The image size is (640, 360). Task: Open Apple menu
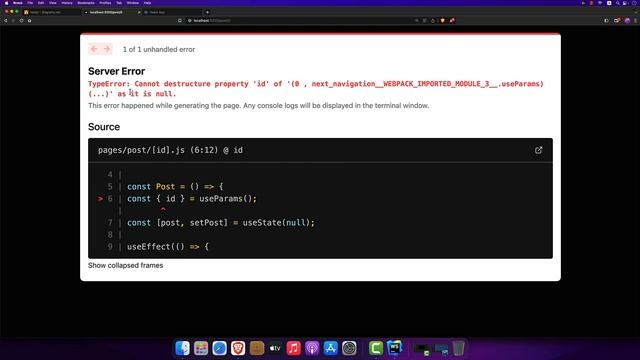(7, 3)
